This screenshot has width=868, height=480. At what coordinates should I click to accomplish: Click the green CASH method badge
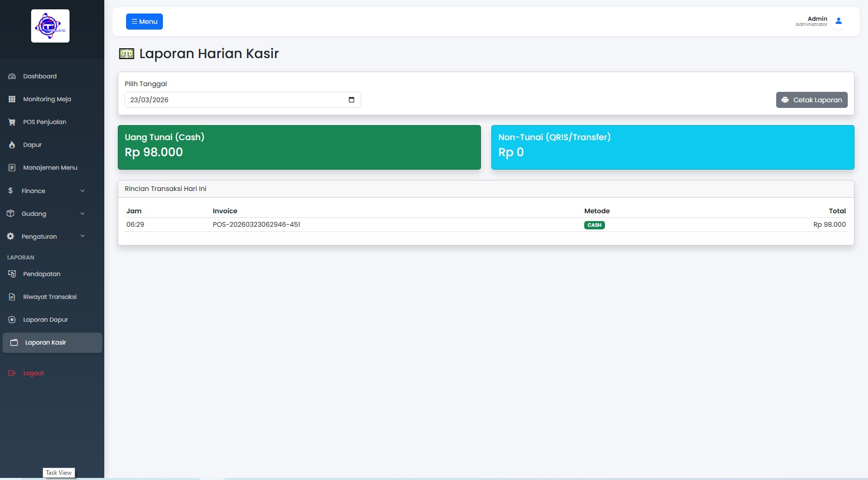[595, 225]
